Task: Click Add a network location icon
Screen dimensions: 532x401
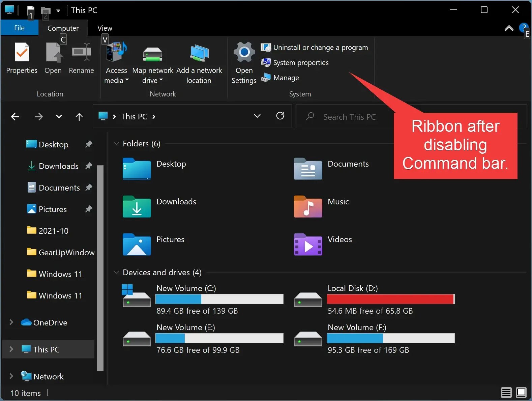Action: click(x=199, y=53)
